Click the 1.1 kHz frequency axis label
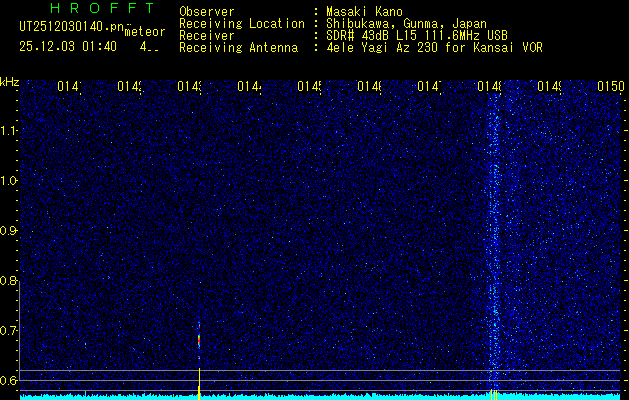 pos(9,130)
